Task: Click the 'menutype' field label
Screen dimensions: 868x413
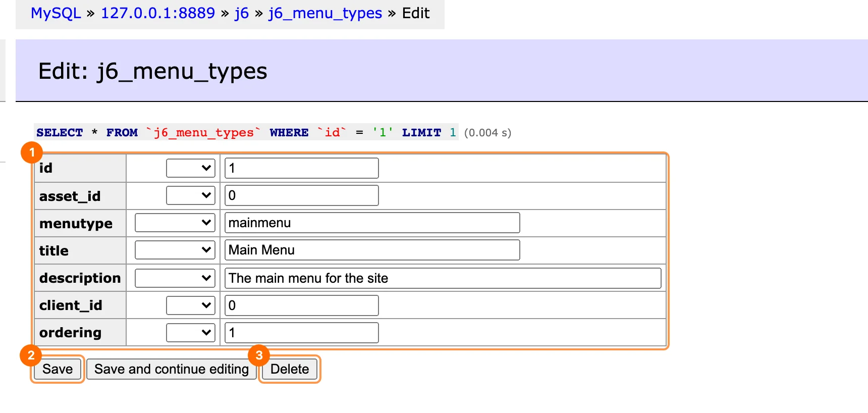Action: 76,223
